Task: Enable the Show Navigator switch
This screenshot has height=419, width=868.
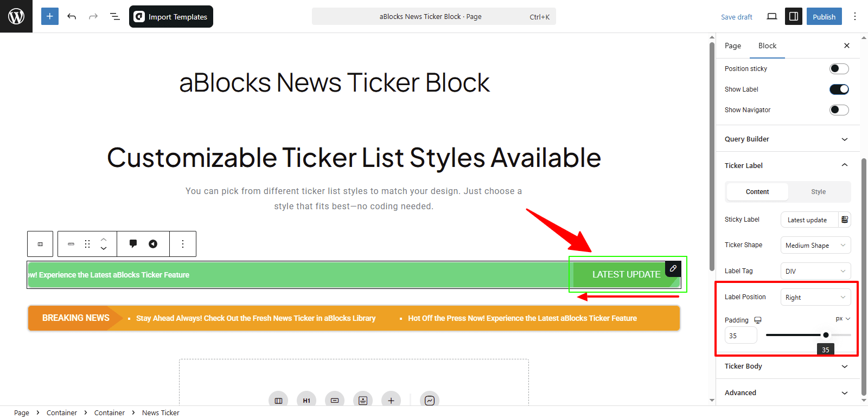Action: pyautogui.click(x=839, y=110)
